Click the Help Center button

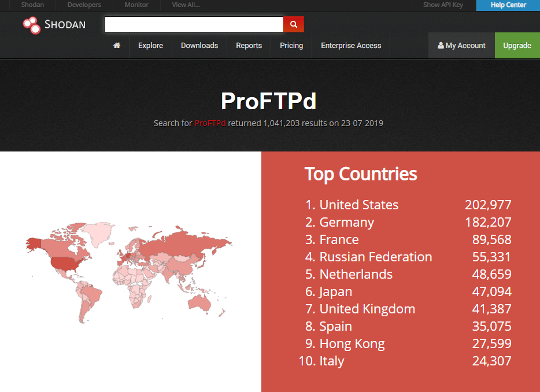pyautogui.click(x=508, y=5)
